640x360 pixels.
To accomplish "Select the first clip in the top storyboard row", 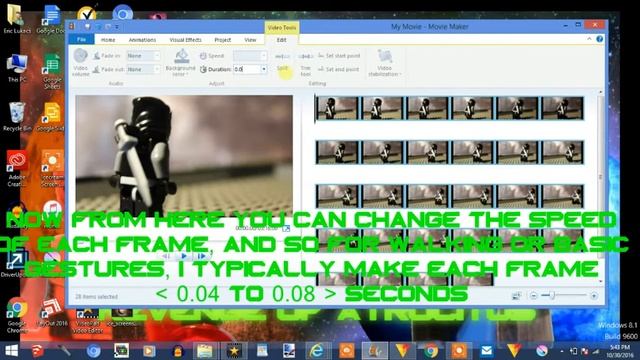I will (x=337, y=108).
